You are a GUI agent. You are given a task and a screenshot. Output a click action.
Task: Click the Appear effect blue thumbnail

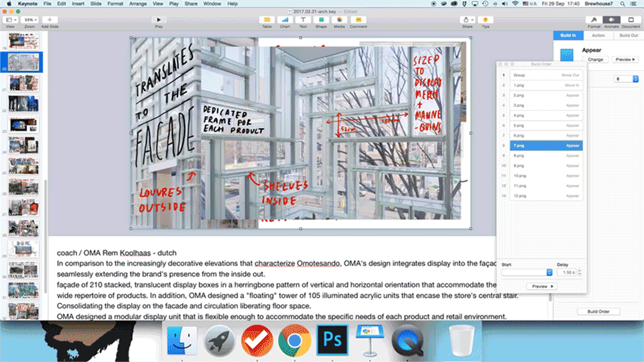pos(567,55)
